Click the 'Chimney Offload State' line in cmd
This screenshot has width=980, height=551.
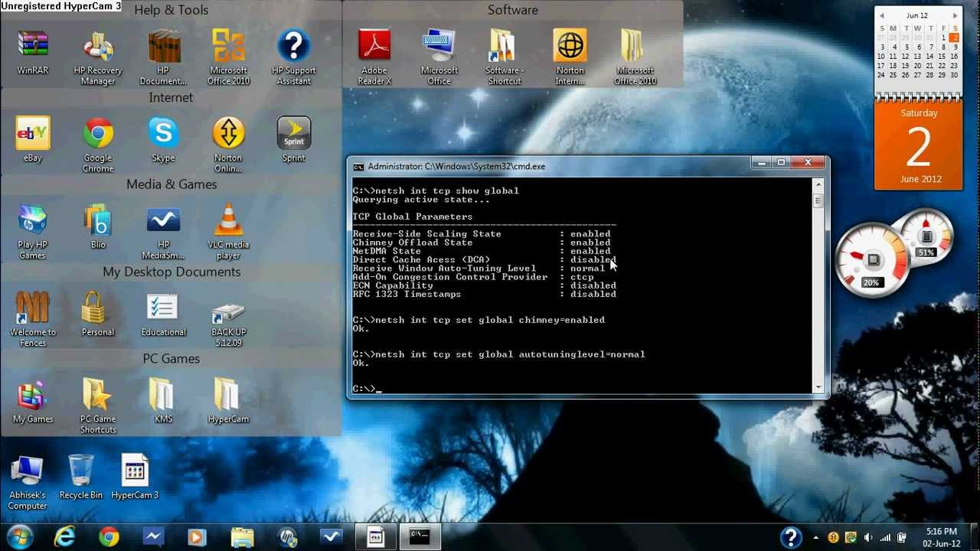tap(482, 243)
